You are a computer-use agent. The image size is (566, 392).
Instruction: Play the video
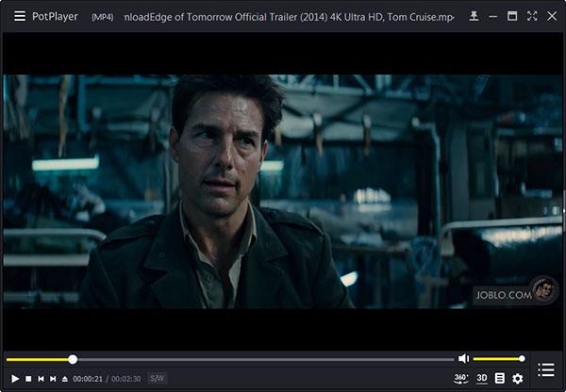[x=15, y=379]
